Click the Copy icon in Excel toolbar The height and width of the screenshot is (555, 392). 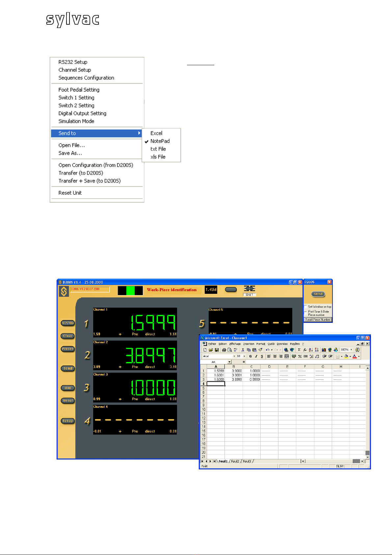[248, 350]
